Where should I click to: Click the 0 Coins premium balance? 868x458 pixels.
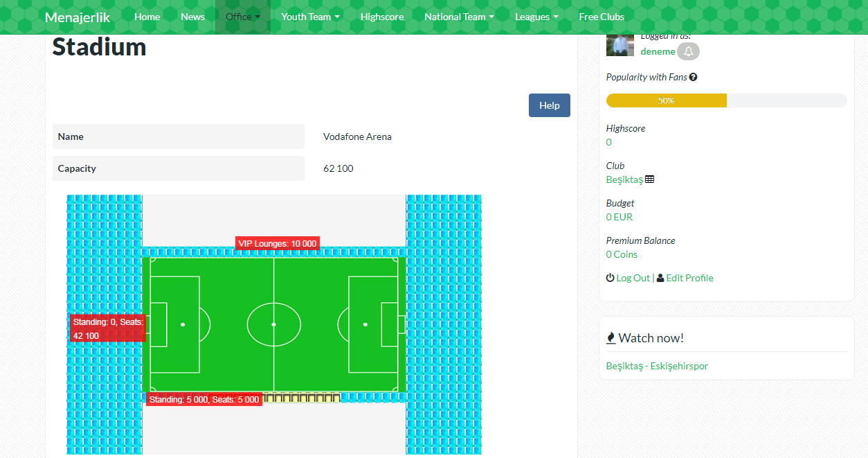click(622, 254)
